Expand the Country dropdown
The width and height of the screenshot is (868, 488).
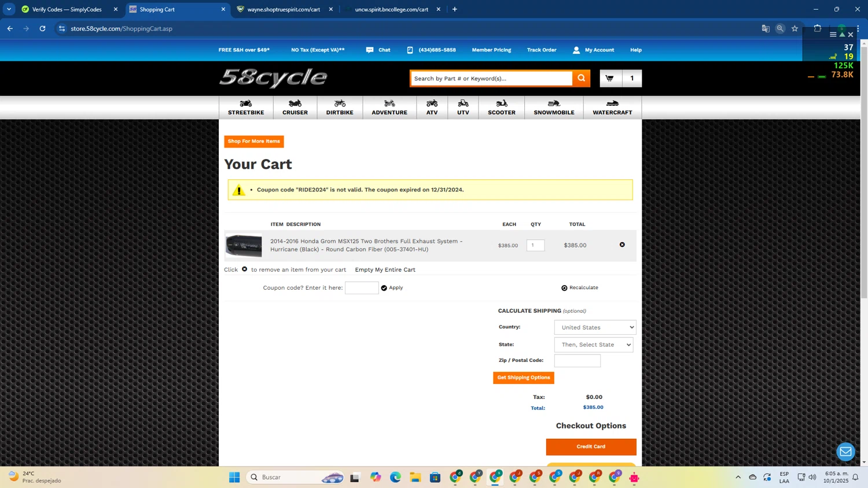point(595,327)
